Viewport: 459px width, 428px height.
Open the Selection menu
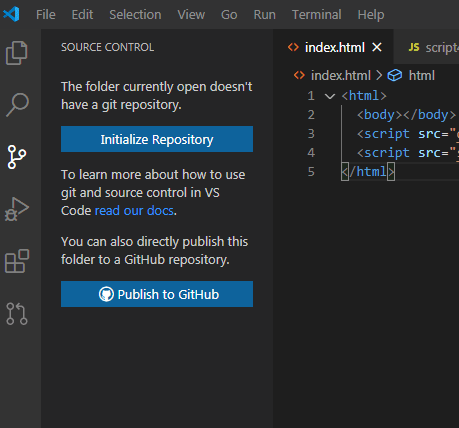pyautogui.click(x=135, y=15)
